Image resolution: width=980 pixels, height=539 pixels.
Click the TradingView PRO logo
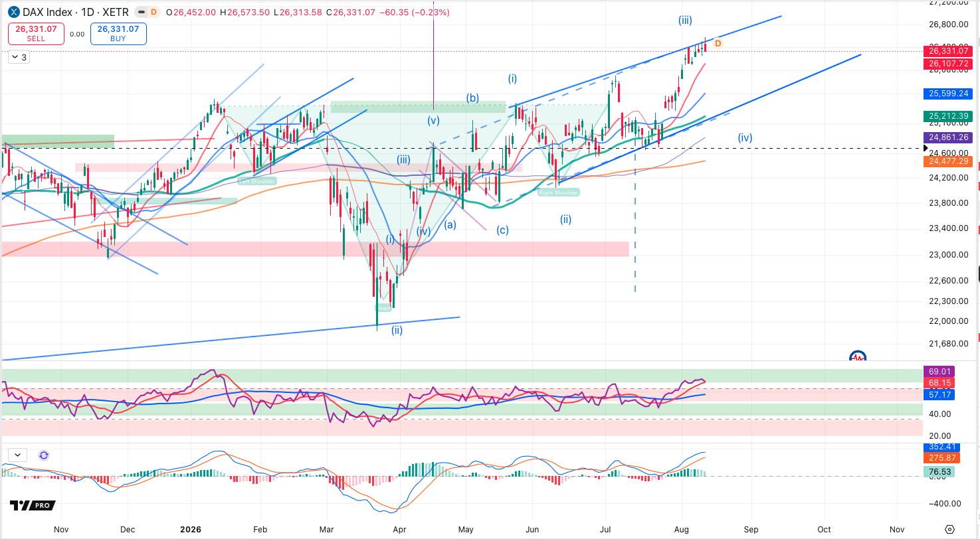coord(31,506)
